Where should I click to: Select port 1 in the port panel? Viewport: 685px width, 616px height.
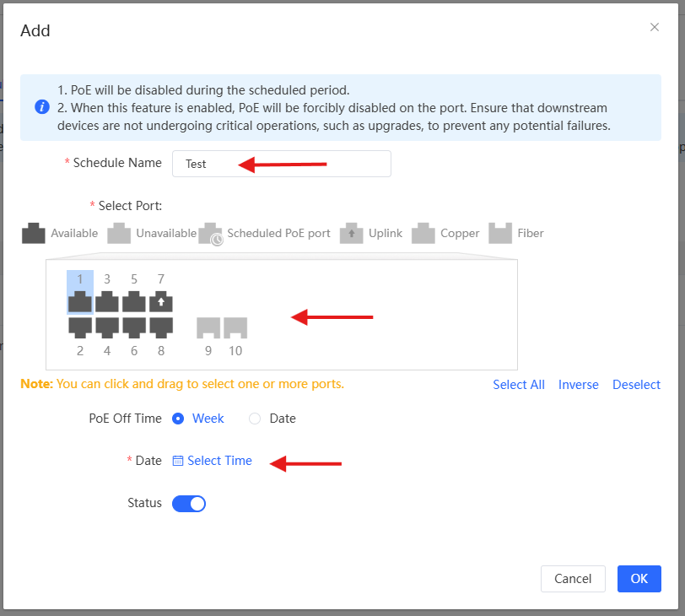[x=80, y=302]
